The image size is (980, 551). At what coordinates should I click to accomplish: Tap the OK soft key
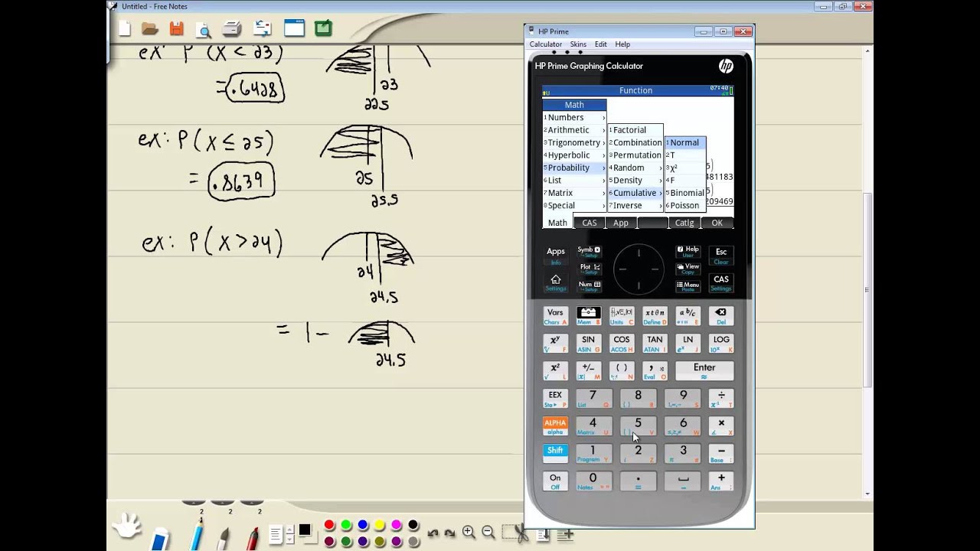tap(717, 223)
